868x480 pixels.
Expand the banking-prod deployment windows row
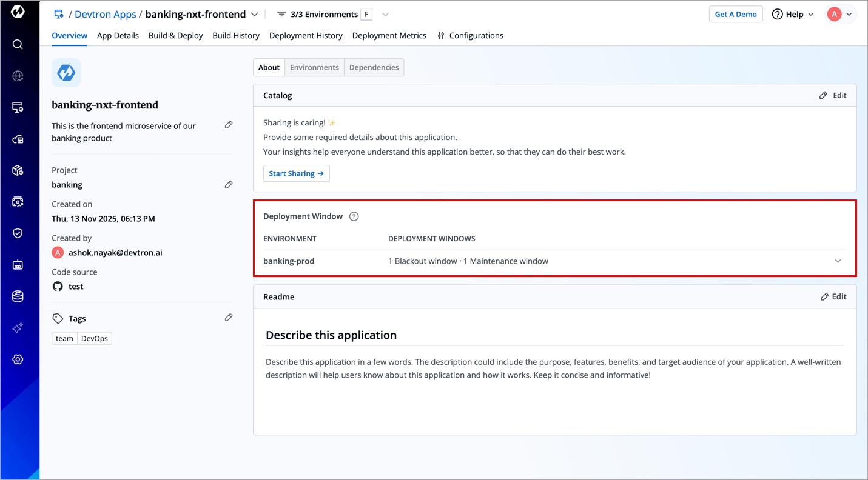click(x=838, y=261)
